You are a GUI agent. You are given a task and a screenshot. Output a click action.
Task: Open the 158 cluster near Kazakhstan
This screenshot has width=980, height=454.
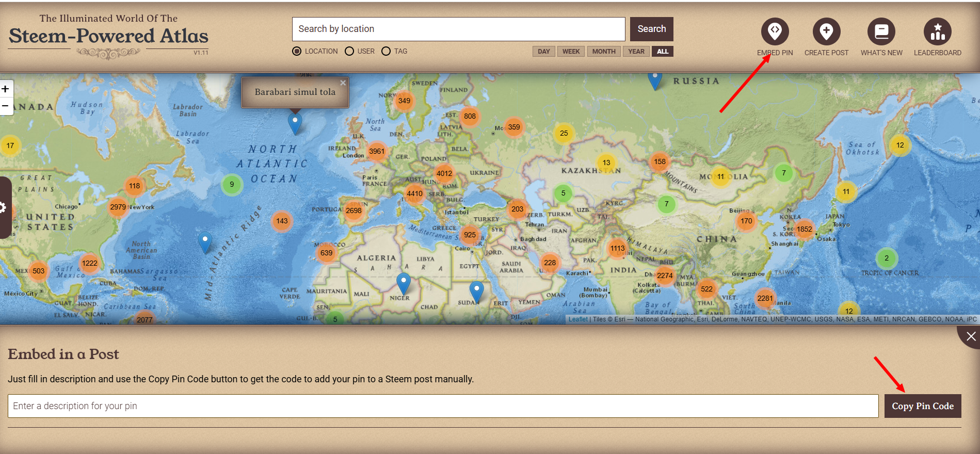pyautogui.click(x=660, y=161)
